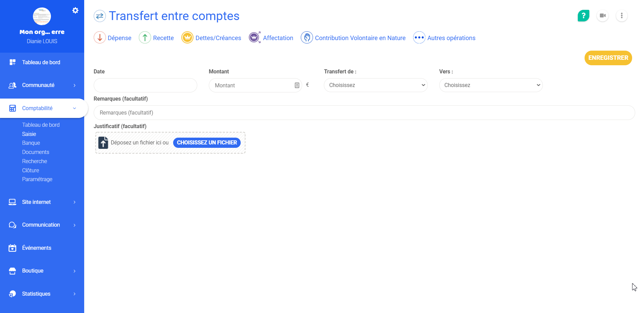Open Banque in Comptabilité submenu
The image size is (644, 313).
(31, 143)
